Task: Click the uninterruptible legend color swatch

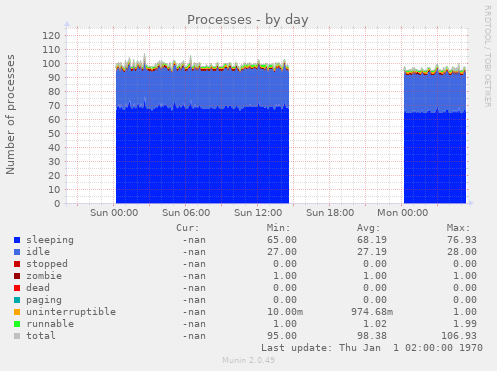Action: [x=17, y=312]
